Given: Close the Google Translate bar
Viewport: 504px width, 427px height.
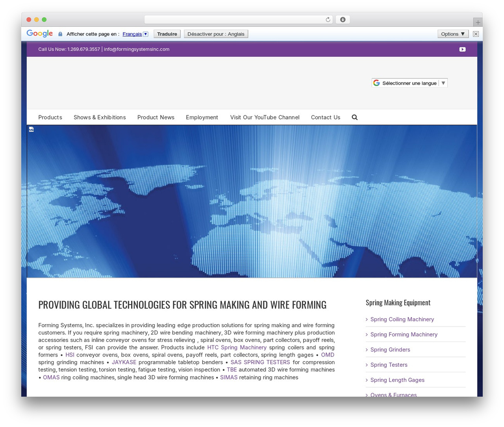Looking at the screenshot, I should [x=476, y=34].
